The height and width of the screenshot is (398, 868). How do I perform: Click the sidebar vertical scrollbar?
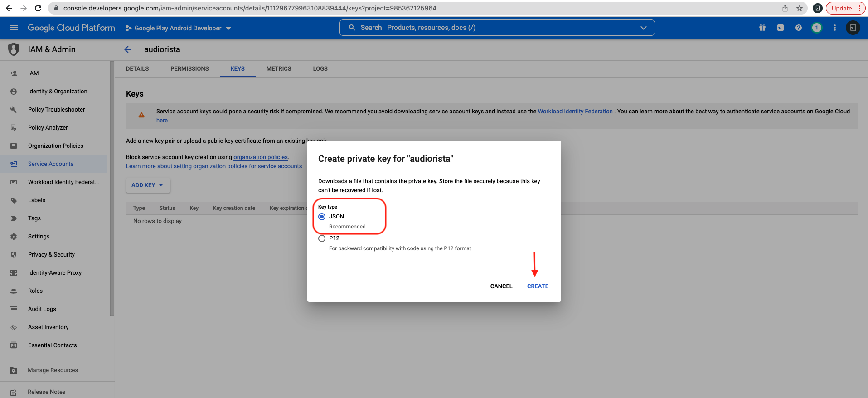[112, 188]
